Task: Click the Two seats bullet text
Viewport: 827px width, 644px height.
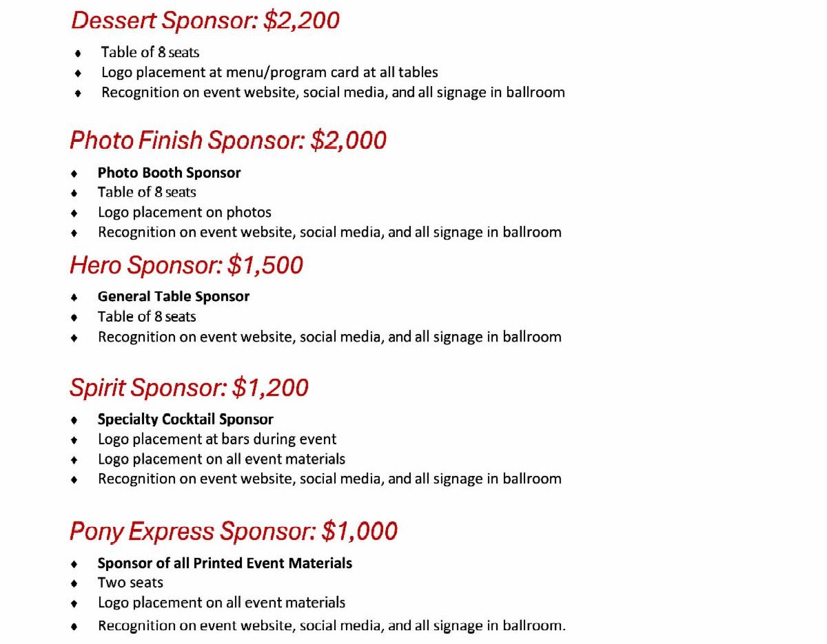Action: [130, 583]
